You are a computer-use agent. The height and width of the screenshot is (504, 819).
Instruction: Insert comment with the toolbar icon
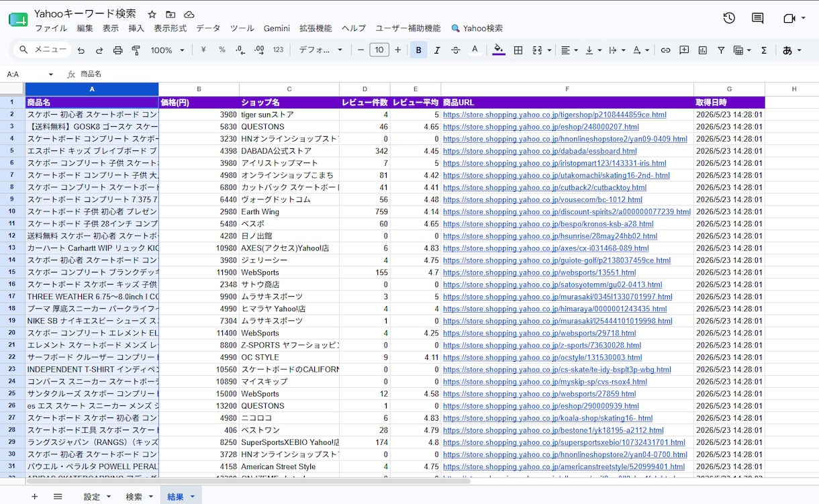pos(684,50)
